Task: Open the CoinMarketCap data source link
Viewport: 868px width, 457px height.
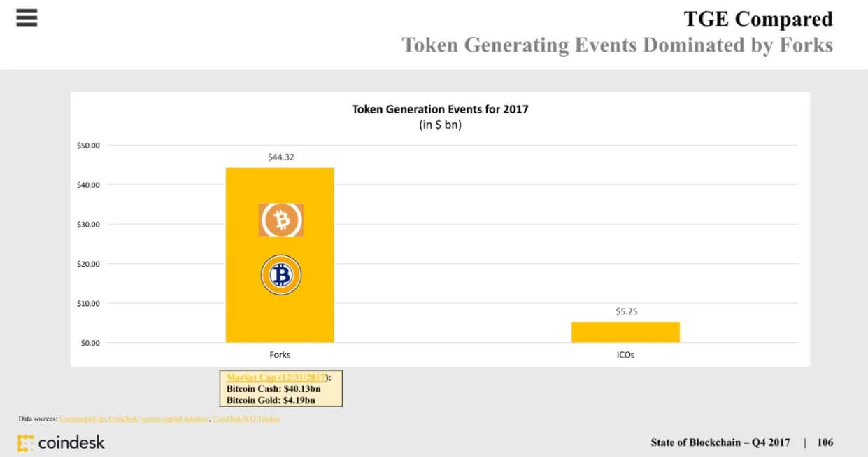Action: click(x=82, y=419)
